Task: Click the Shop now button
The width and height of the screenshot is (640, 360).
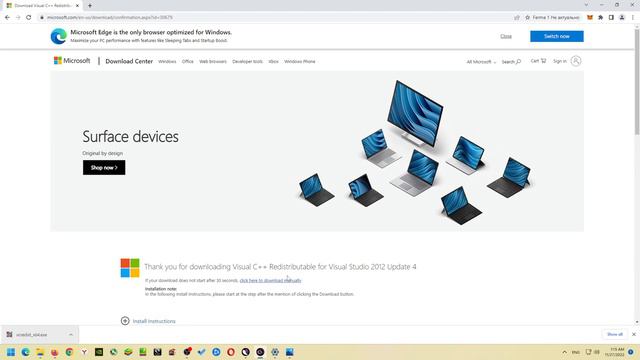Action: [104, 168]
